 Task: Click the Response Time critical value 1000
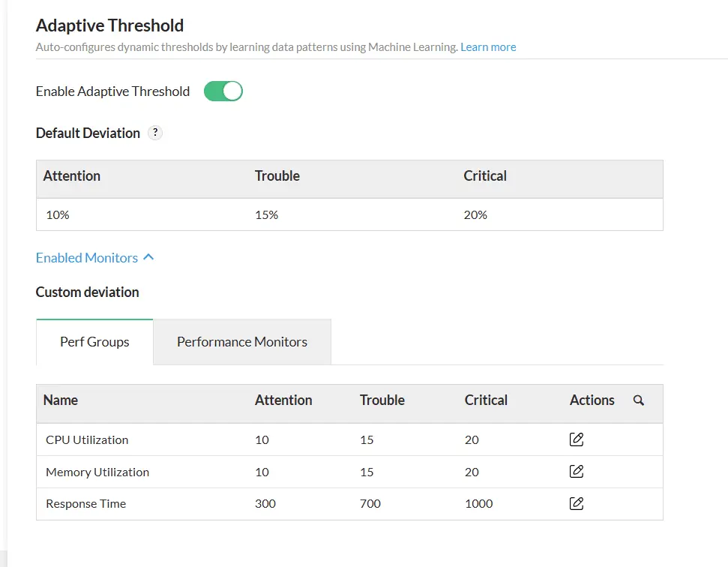[478, 502]
